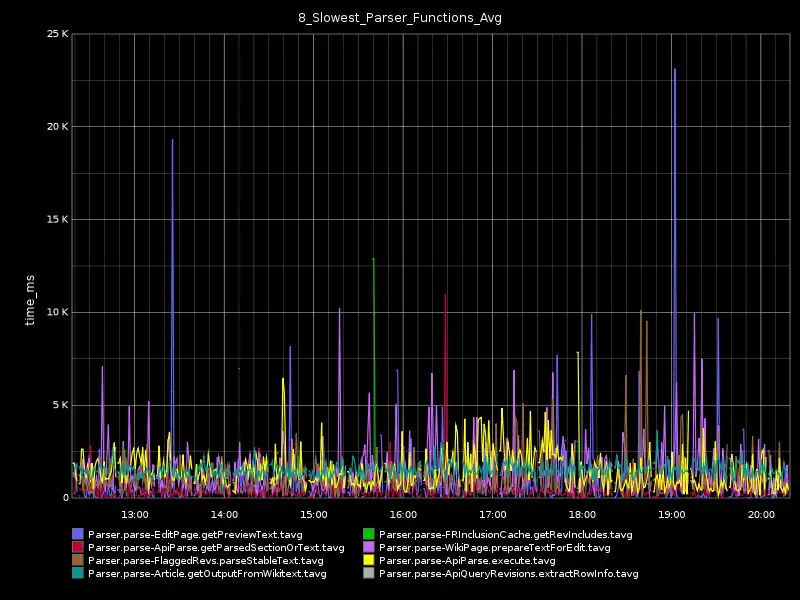Click the brown FlaggedRevs.parseStableText legend swatch

(x=78, y=561)
